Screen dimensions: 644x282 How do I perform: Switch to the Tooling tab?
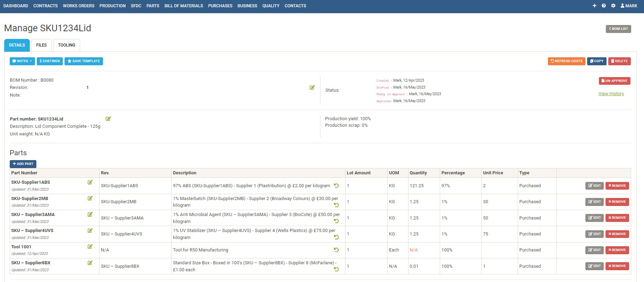tap(67, 45)
